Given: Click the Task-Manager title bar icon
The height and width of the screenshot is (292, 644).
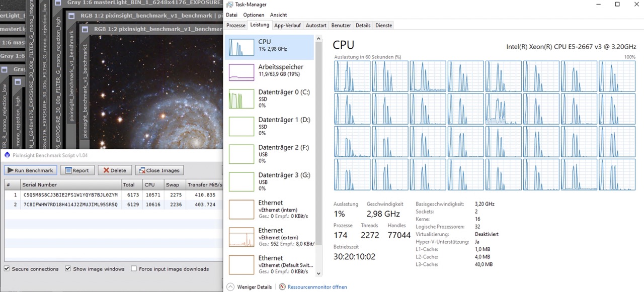Looking at the screenshot, I should [229, 4].
